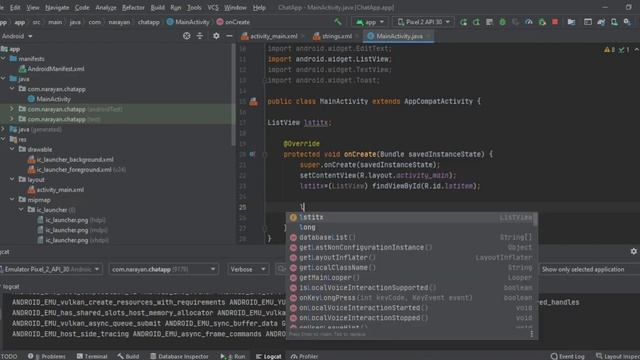
Task: Open the Problems tool window
Action: point(47,356)
